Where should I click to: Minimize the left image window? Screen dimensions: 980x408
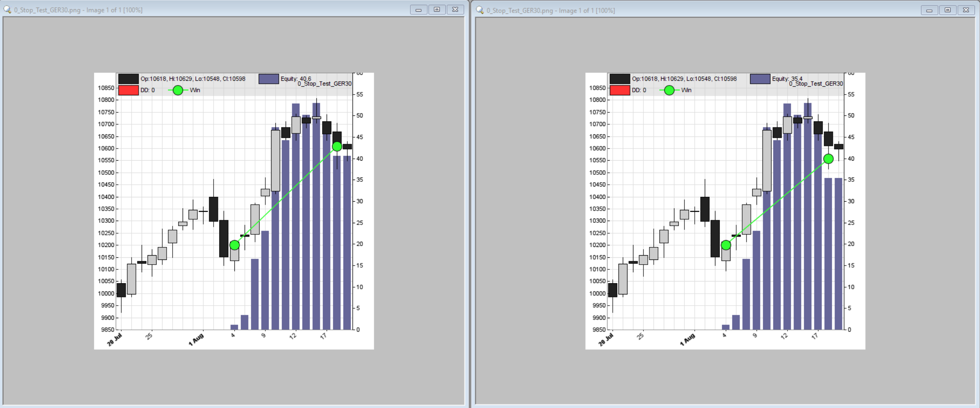418,9
